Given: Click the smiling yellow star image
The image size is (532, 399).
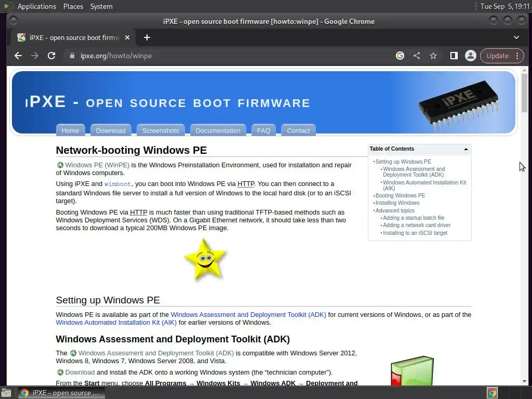Looking at the screenshot, I should [x=206, y=260].
